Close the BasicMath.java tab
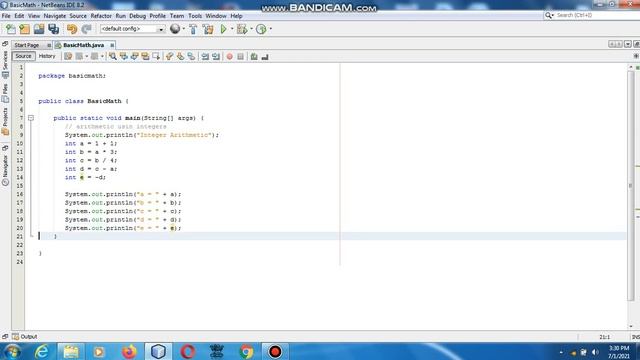This screenshot has height=360, width=640. point(112,45)
